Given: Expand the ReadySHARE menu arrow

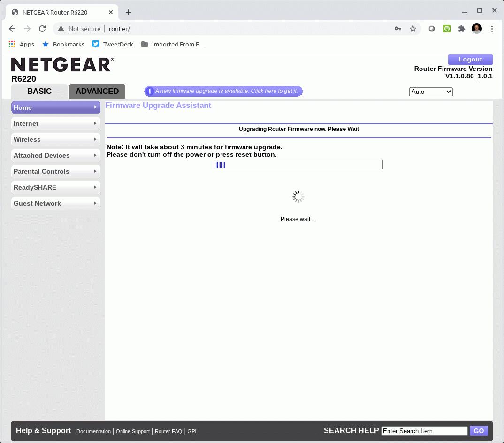Looking at the screenshot, I should [95, 187].
